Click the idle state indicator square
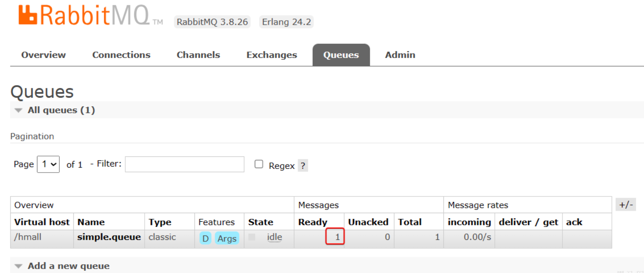Image resolution: width=644 pixels, height=273 pixels. point(252,237)
